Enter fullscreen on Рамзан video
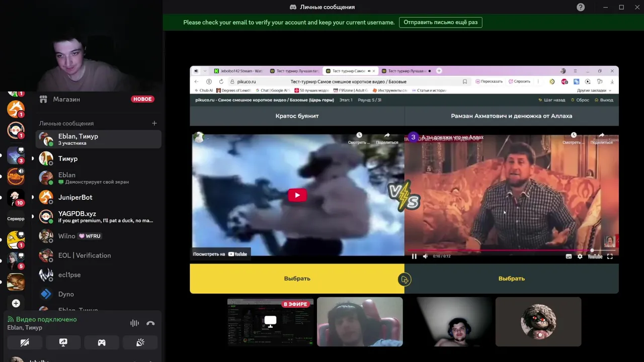The width and height of the screenshot is (644, 362). [x=610, y=256]
